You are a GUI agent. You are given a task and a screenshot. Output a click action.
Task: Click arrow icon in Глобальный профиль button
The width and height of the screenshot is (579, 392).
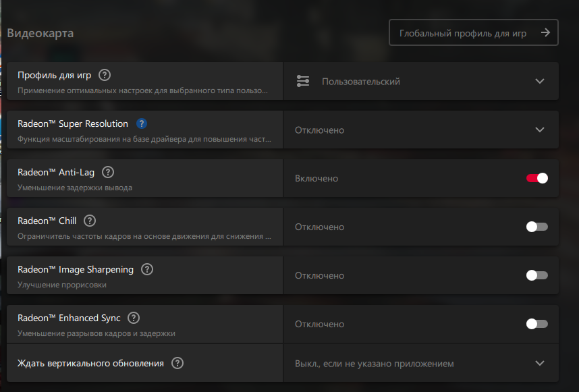click(545, 33)
